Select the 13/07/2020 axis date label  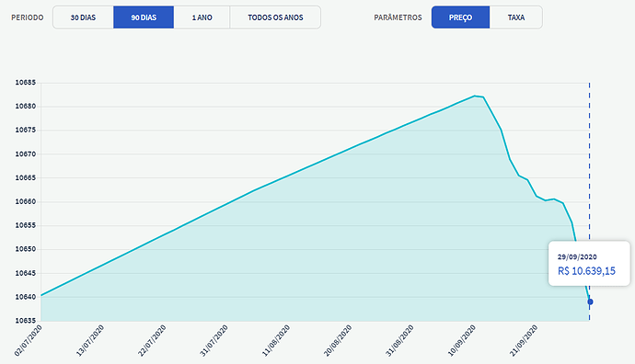[x=90, y=340]
